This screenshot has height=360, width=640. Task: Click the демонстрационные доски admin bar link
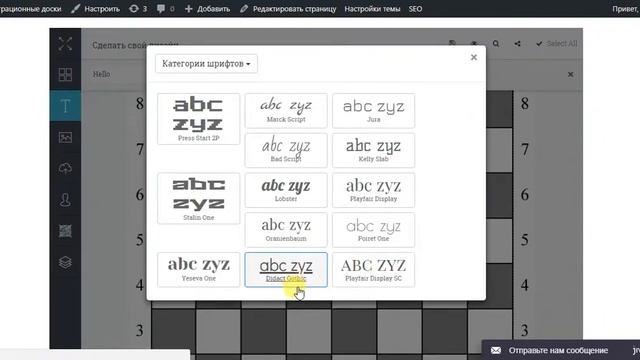coord(30,9)
